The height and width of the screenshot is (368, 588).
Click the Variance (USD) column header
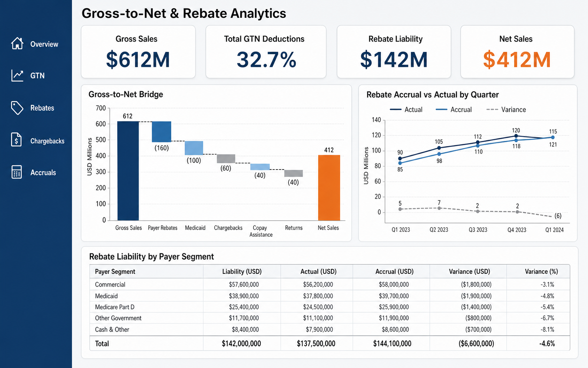click(x=469, y=272)
